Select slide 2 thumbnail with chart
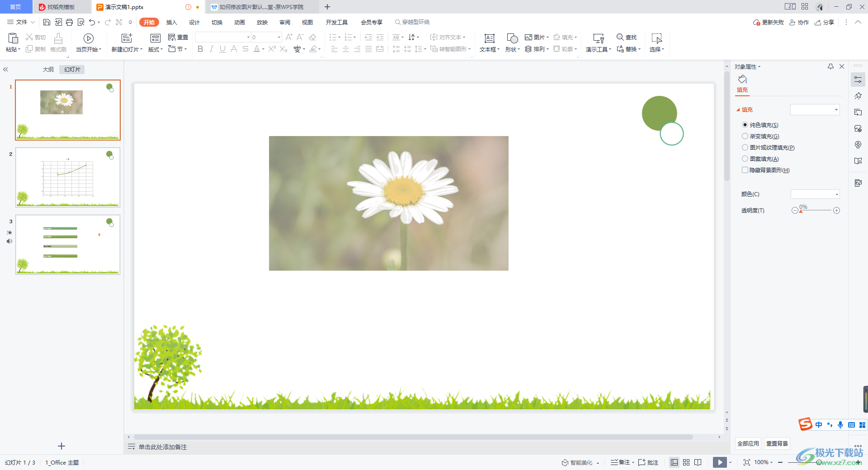The height and width of the screenshot is (470, 868). tap(68, 177)
